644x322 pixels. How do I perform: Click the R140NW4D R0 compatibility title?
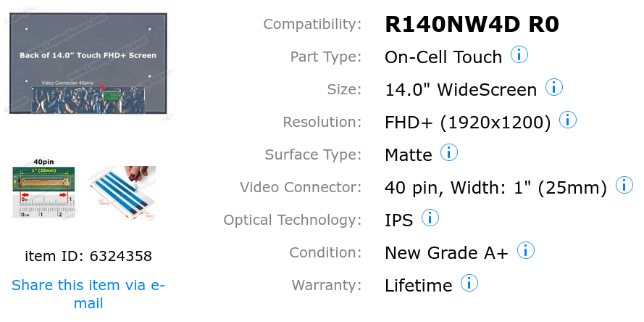(x=472, y=25)
